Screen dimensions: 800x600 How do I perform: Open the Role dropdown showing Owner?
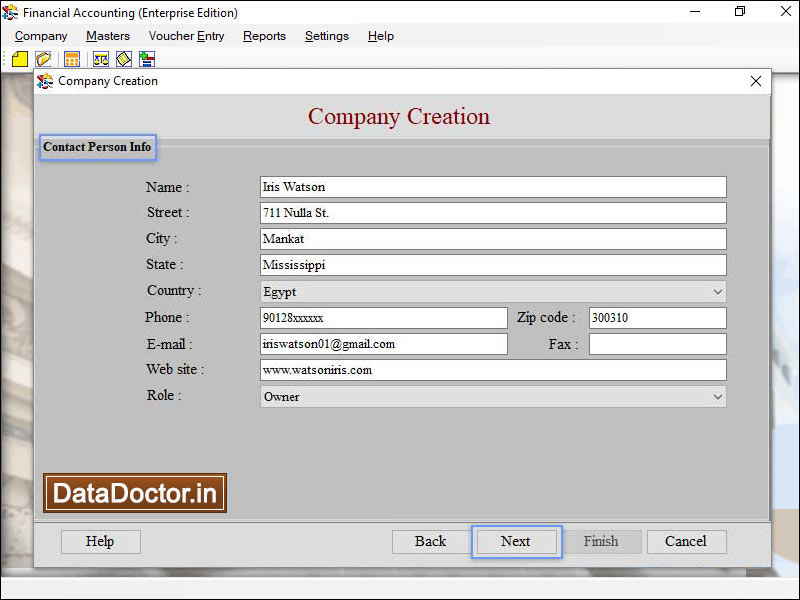[x=718, y=396]
